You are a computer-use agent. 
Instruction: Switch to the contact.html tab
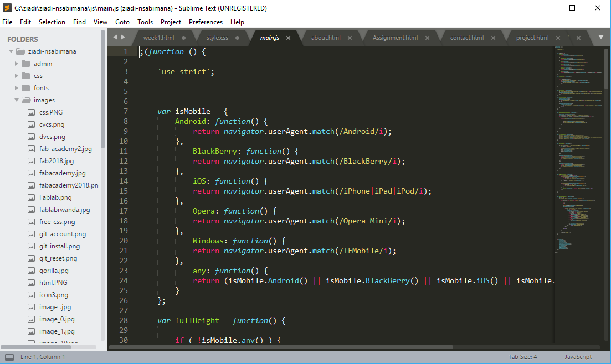pyautogui.click(x=467, y=38)
